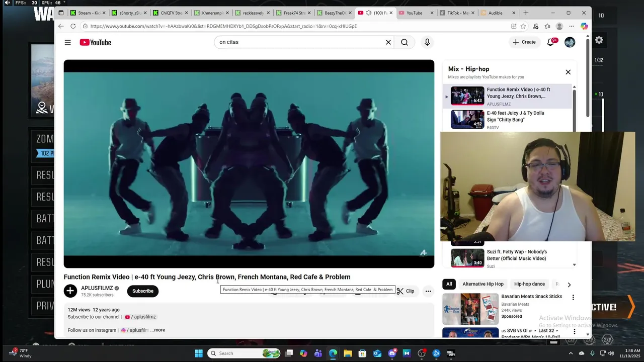Open the Edge profile icon
The height and width of the screenshot is (362, 644).
[x=559, y=26]
